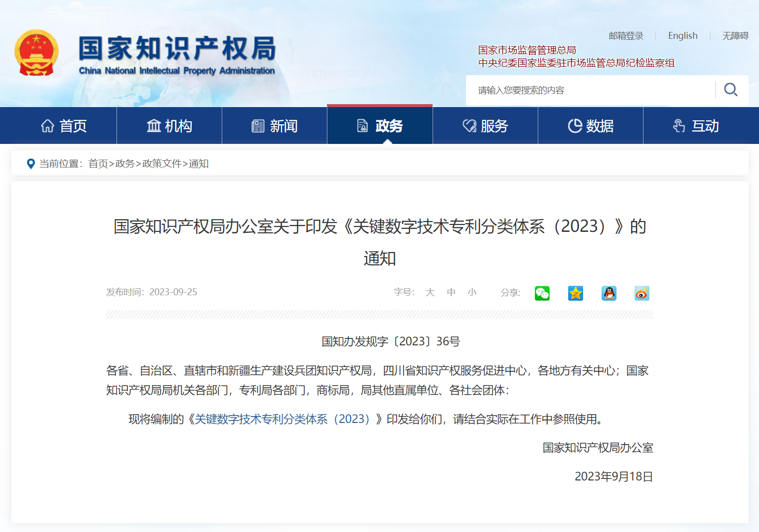Click the date 2023年9月18日
759x532 pixels.
point(614,476)
